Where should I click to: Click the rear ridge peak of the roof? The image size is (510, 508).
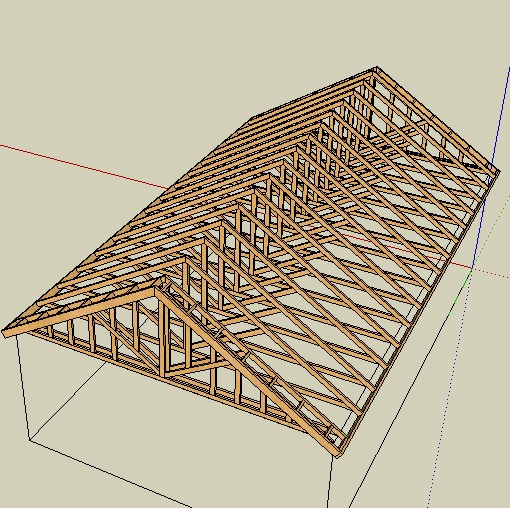[377, 69]
